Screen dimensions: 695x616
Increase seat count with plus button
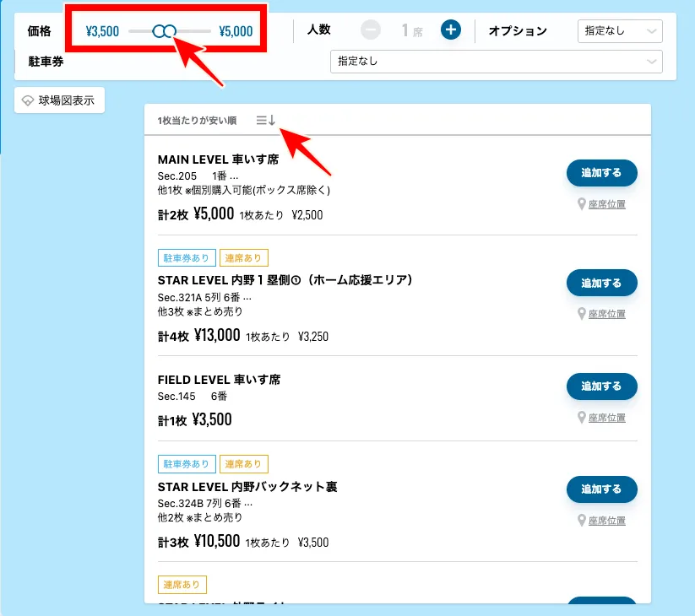point(451,30)
